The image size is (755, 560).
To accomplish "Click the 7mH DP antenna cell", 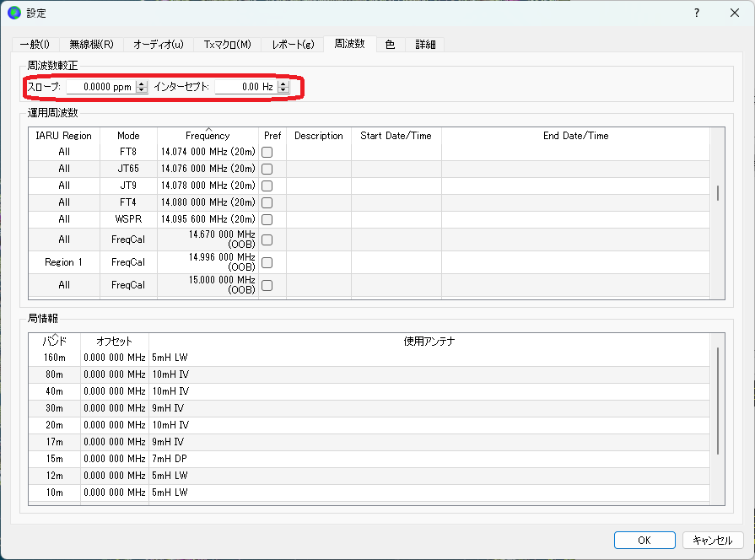I will tap(429, 459).
